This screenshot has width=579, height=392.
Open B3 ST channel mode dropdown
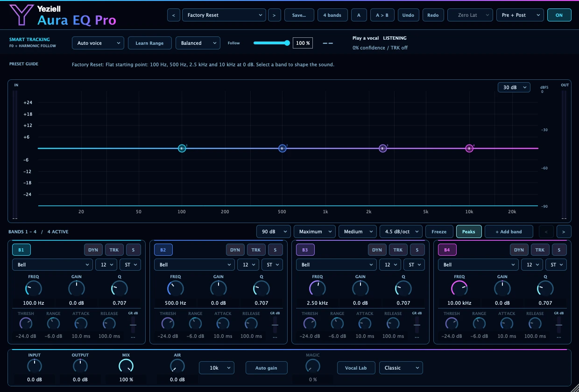(x=413, y=265)
